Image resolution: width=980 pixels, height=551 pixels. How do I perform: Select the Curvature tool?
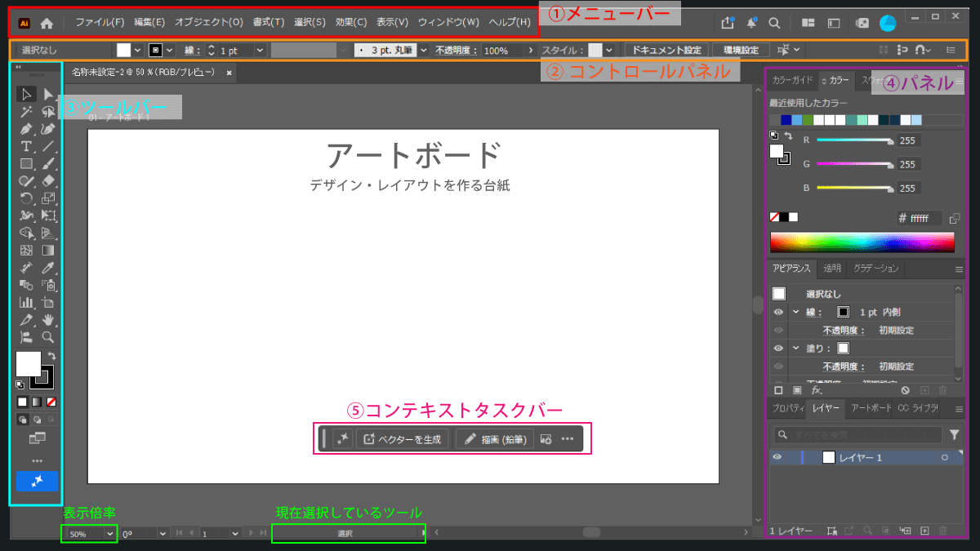[48, 129]
